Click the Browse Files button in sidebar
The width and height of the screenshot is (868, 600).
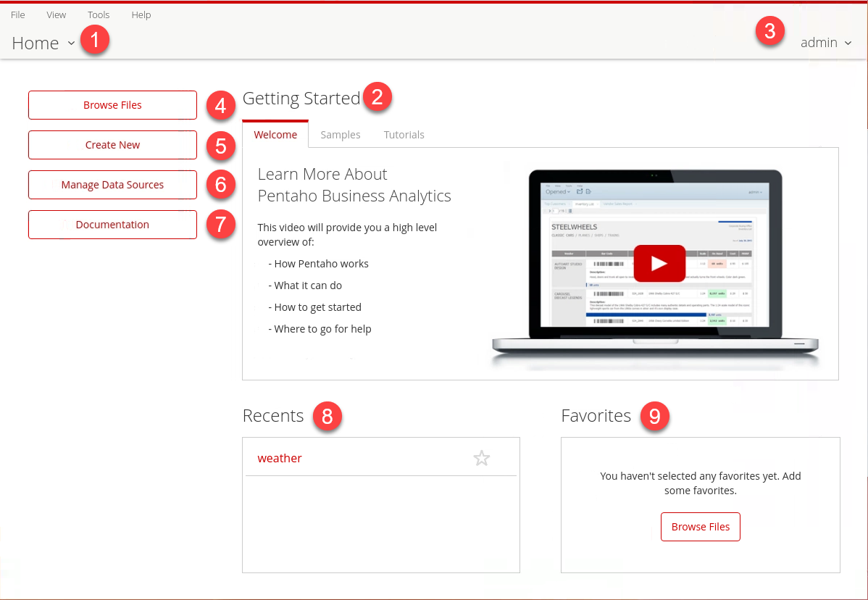[112, 105]
